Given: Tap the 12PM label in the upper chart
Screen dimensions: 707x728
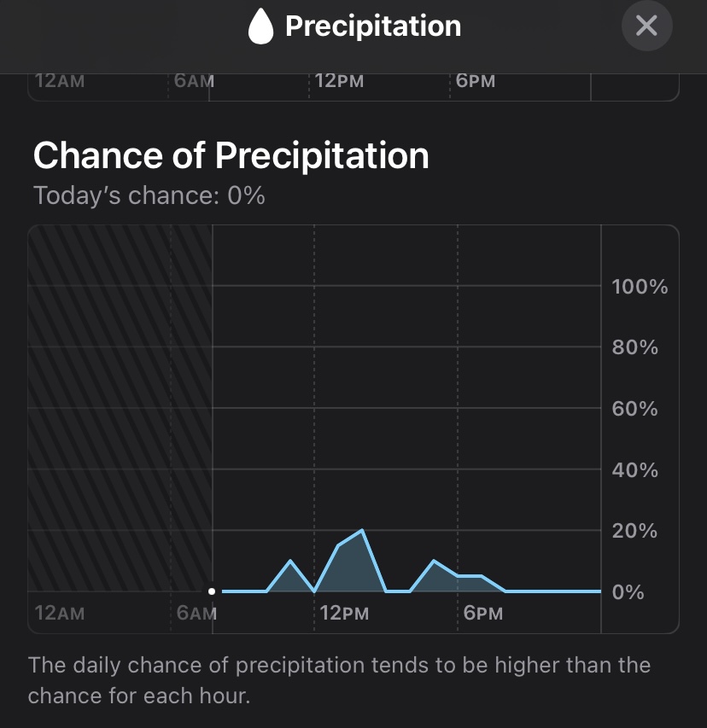Looking at the screenshot, I should (x=339, y=81).
